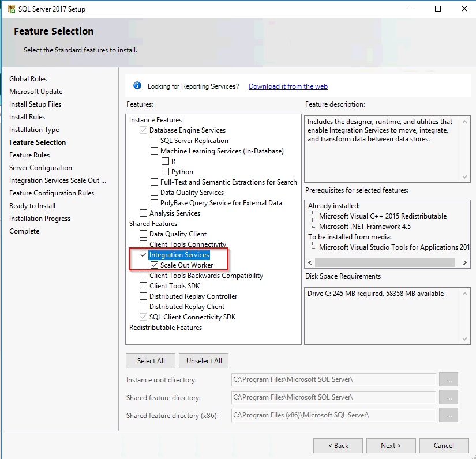
Task: Open the Shared feature directory (x86) browse button
Action: point(448,415)
